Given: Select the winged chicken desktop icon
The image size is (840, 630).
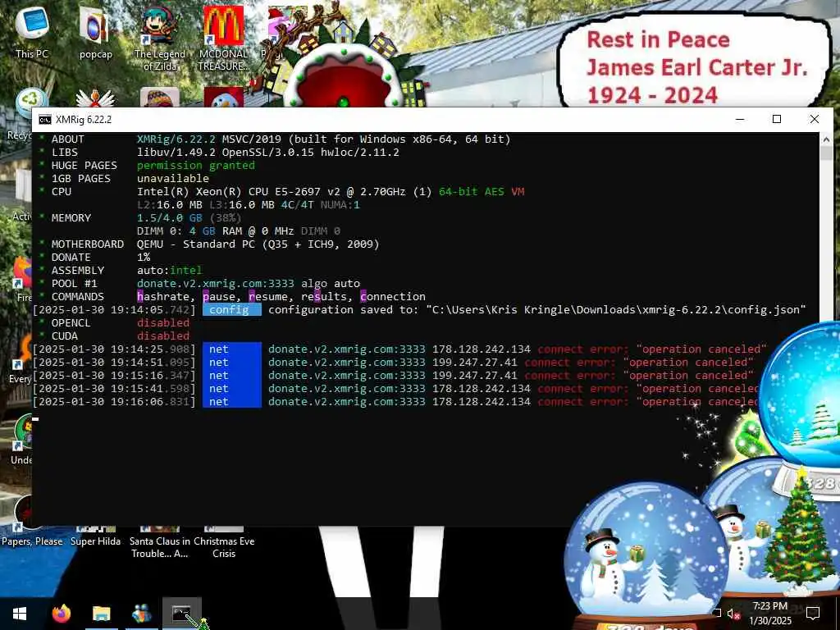Looking at the screenshot, I should (95, 98).
